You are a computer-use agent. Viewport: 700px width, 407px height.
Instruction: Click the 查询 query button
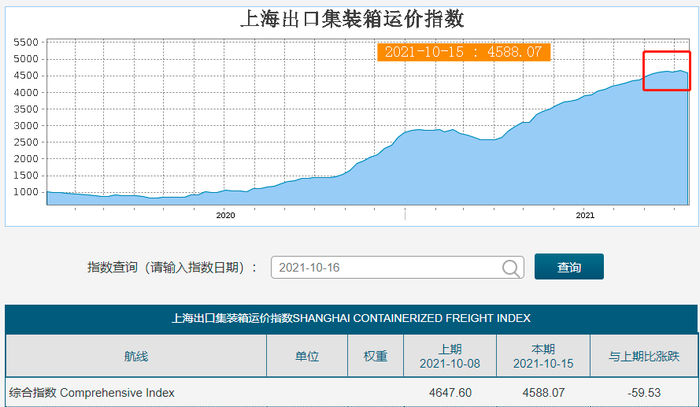(x=569, y=267)
